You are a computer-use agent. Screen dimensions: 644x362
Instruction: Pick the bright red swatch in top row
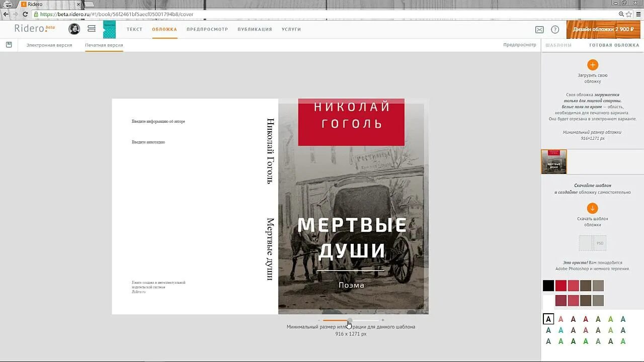pos(561,286)
